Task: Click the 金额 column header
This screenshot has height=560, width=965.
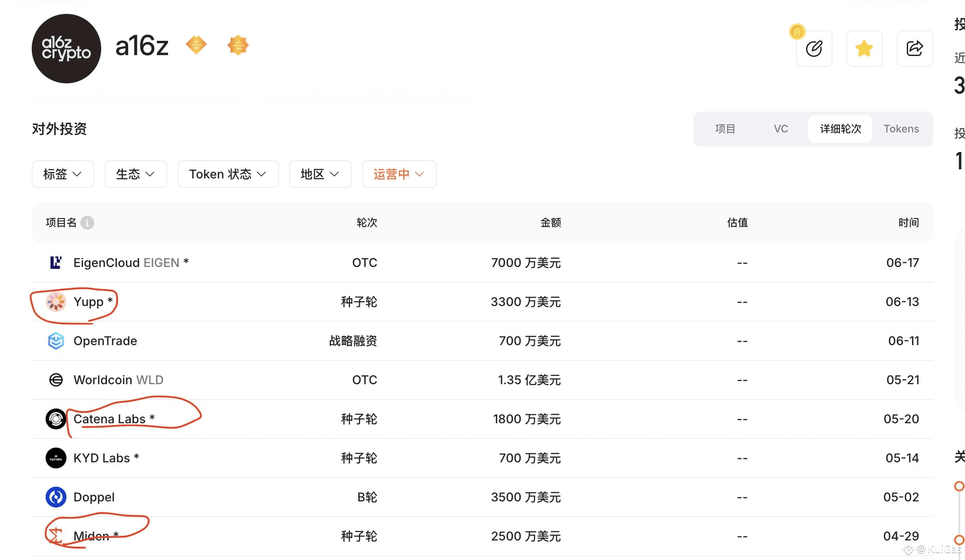Action: pyautogui.click(x=551, y=223)
